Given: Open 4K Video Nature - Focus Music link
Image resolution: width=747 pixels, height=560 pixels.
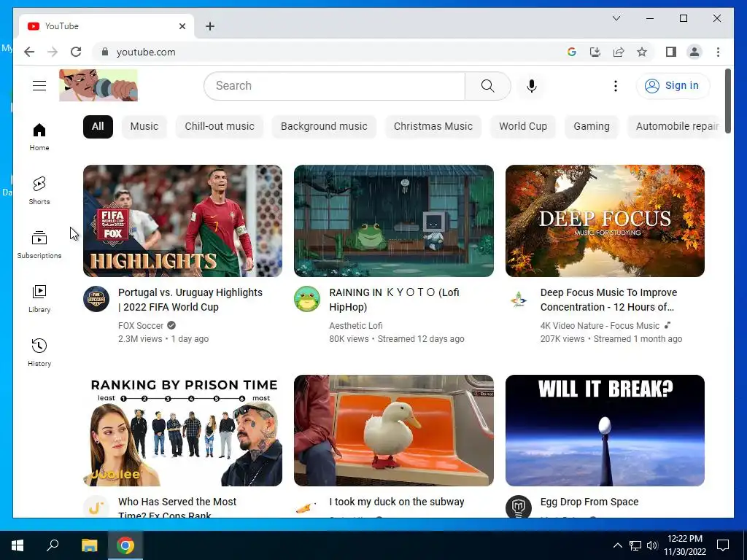Looking at the screenshot, I should 600,326.
